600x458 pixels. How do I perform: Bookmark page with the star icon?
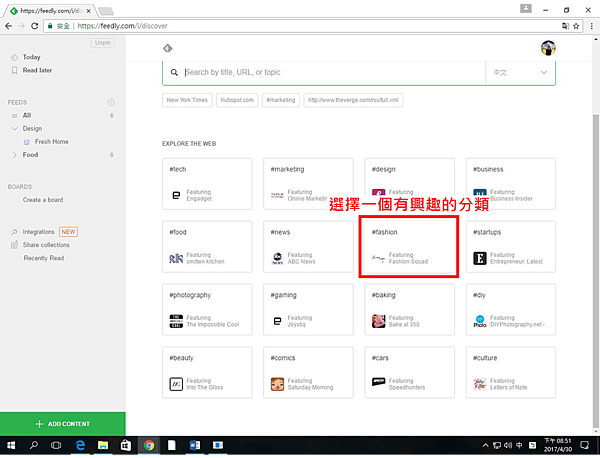[x=576, y=26]
